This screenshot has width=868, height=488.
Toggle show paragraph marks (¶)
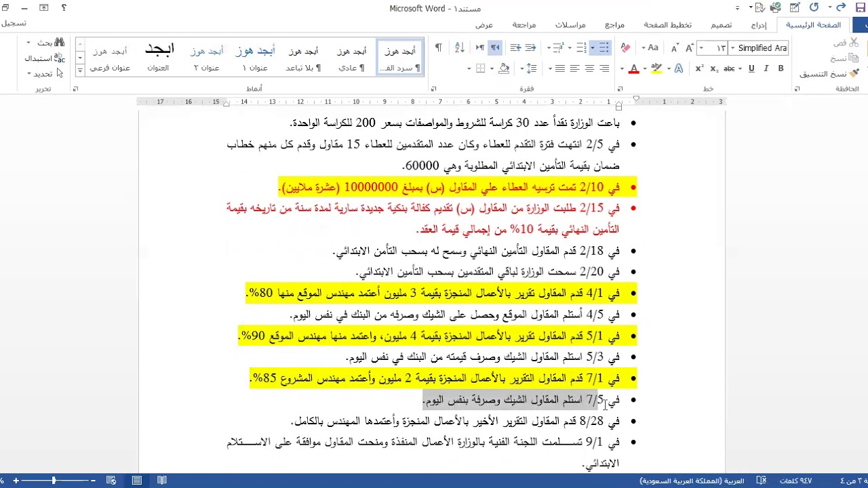click(438, 47)
